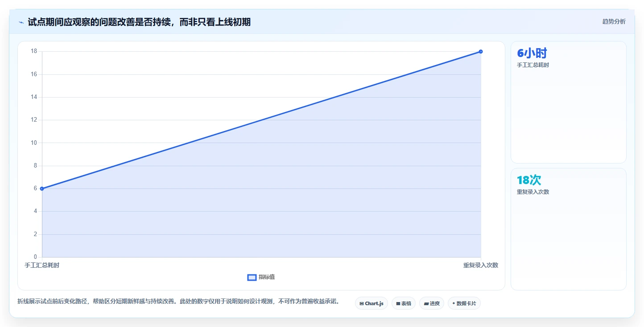The height and width of the screenshot is (327, 644).
Task: Toggle the 指标值 legend item
Action: [x=261, y=277]
